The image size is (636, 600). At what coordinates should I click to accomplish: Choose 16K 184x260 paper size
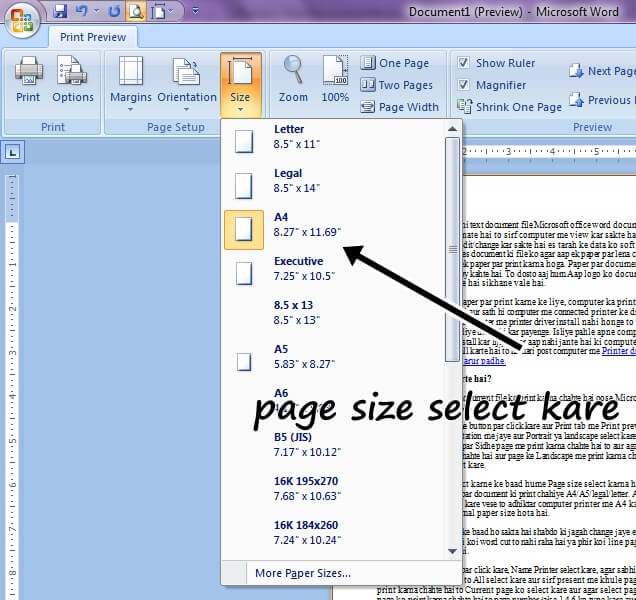[x=333, y=533]
